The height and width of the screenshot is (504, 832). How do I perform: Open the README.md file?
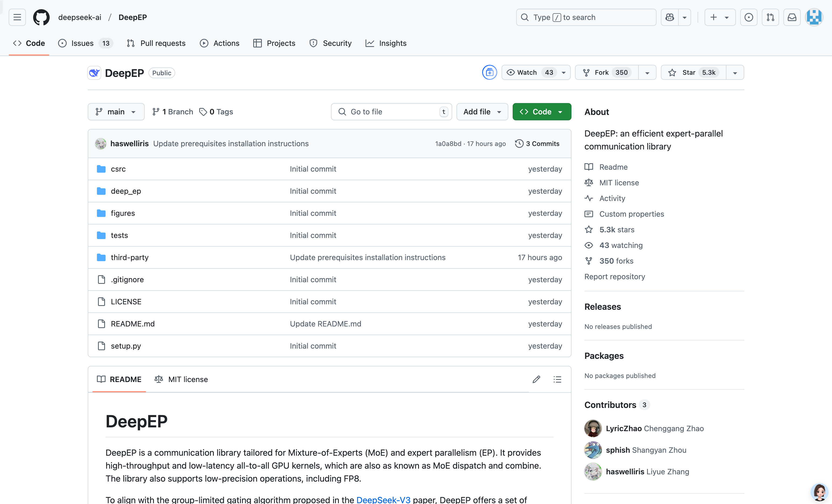pos(133,324)
